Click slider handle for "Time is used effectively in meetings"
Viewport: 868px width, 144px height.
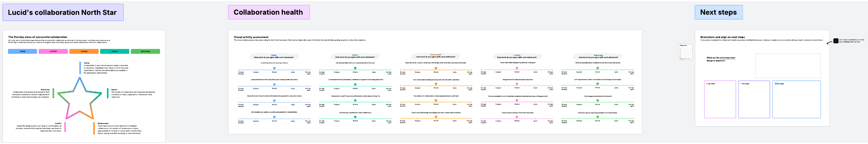(436, 117)
